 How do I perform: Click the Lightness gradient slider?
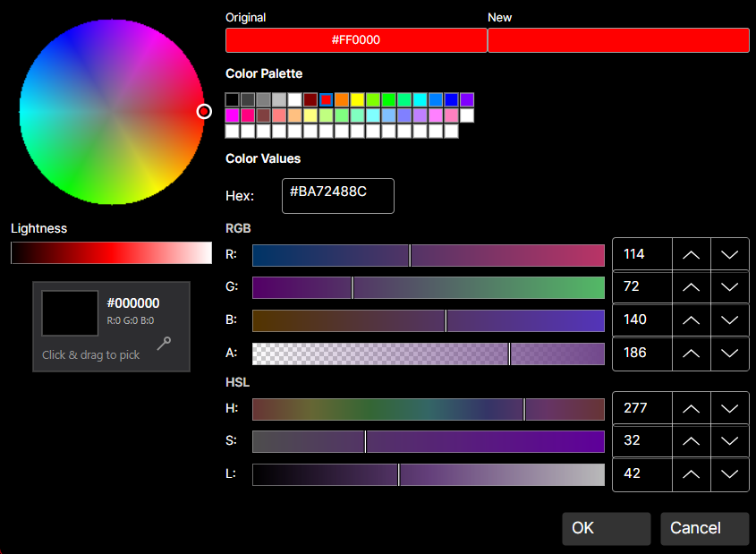point(111,252)
